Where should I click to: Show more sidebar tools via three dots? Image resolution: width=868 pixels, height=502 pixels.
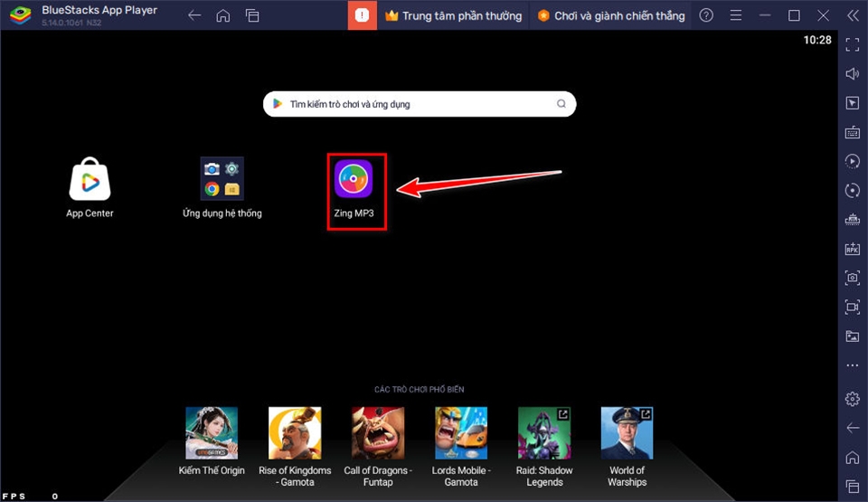(x=853, y=365)
